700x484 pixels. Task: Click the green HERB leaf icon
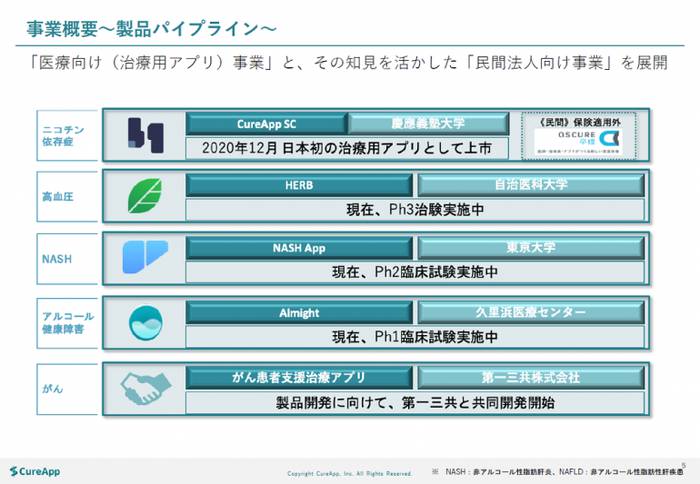[x=145, y=196]
